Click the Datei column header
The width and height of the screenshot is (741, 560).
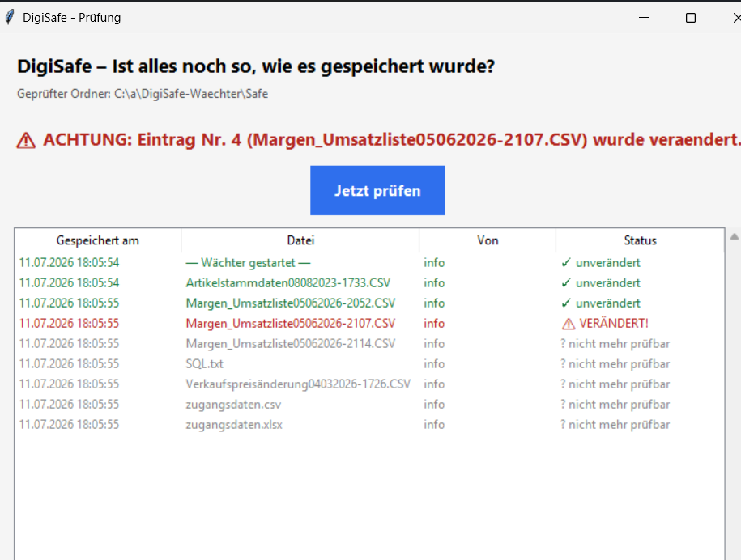[x=300, y=240]
